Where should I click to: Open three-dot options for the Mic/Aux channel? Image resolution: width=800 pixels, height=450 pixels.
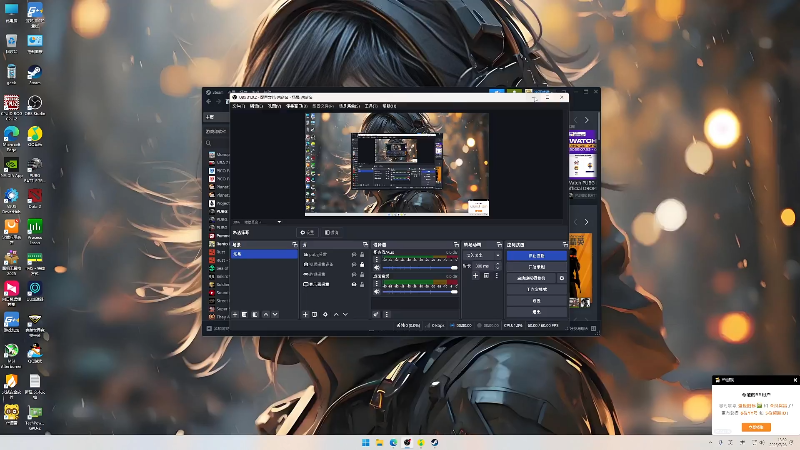[x=377, y=260]
